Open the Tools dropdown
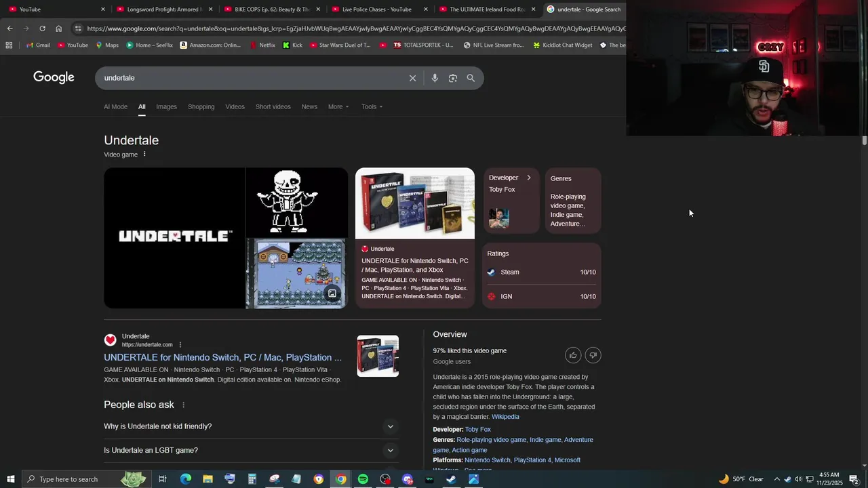The width and height of the screenshot is (868, 488). coord(372,106)
